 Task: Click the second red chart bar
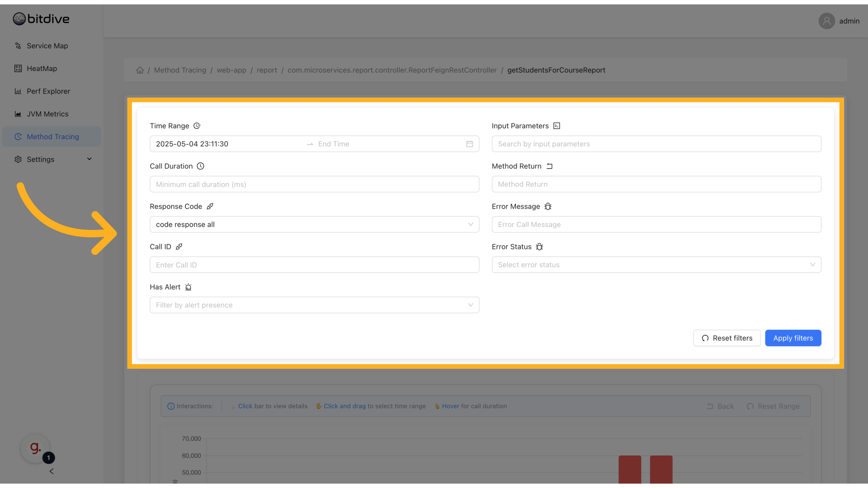(661, 469)
